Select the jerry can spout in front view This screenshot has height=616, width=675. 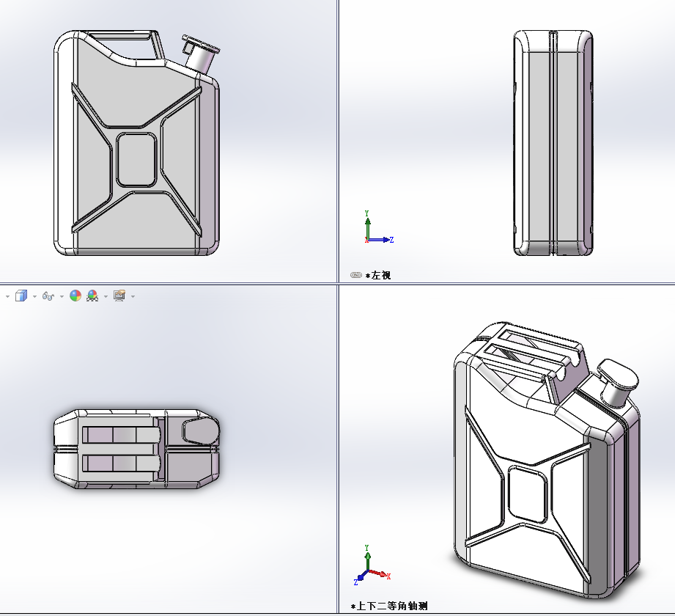point(201,55)
